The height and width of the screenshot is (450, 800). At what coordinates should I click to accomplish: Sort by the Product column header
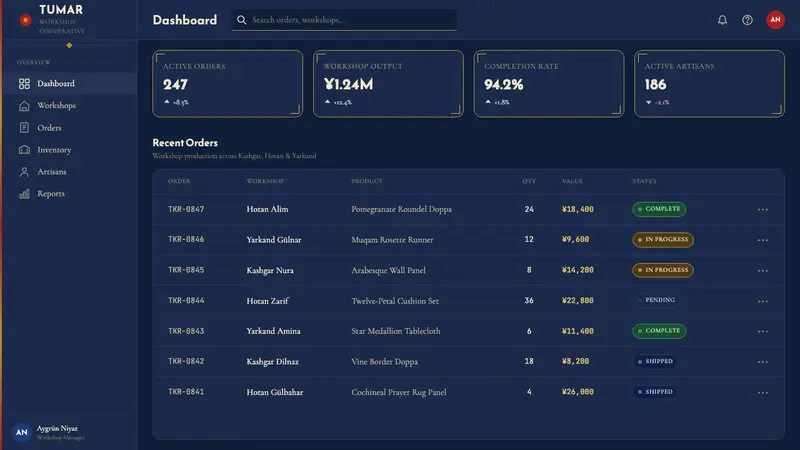tap(367, 181)
